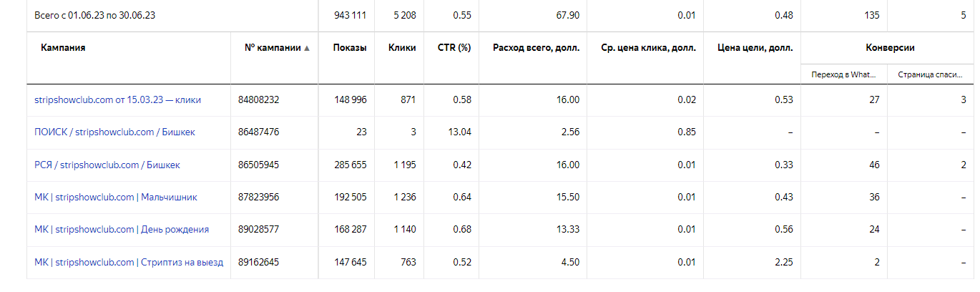Click campaign number 84808232
Viewport: 980px width, 292px height.
(x=259, y=100)
